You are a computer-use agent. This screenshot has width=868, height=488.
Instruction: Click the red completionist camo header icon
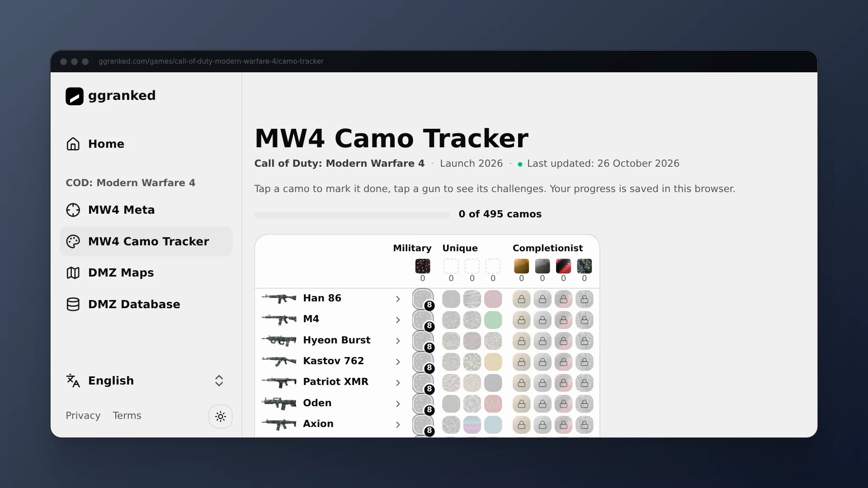pos(563,266)
